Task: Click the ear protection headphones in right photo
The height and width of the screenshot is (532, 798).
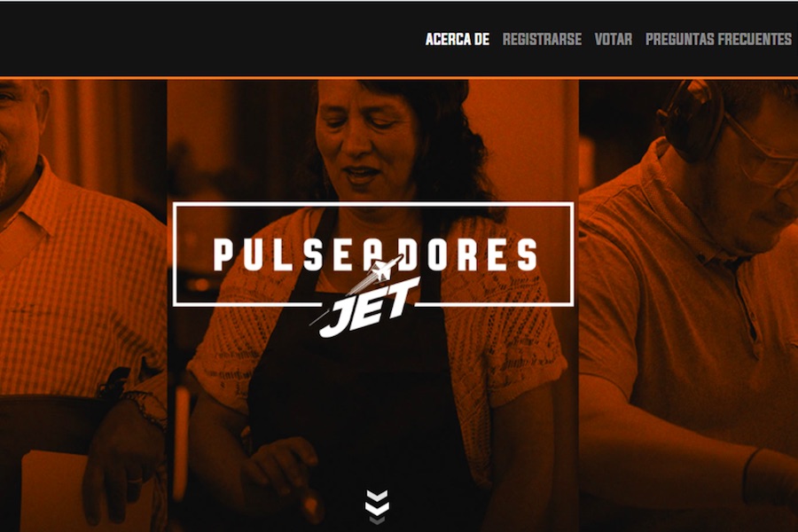Action: tap(691, 118)
